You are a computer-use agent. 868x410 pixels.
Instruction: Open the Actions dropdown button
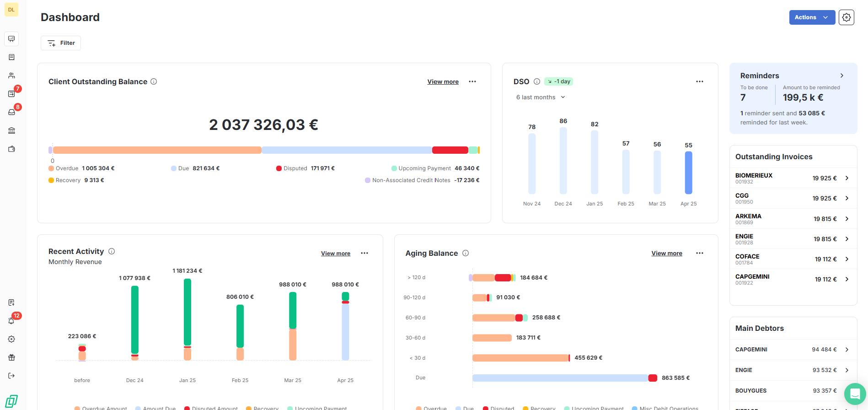tap(812, 17)
